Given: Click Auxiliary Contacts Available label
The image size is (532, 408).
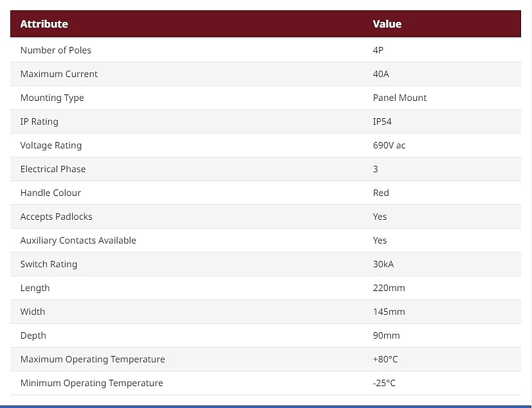Looking at the screenshot, I should [78, 240].
